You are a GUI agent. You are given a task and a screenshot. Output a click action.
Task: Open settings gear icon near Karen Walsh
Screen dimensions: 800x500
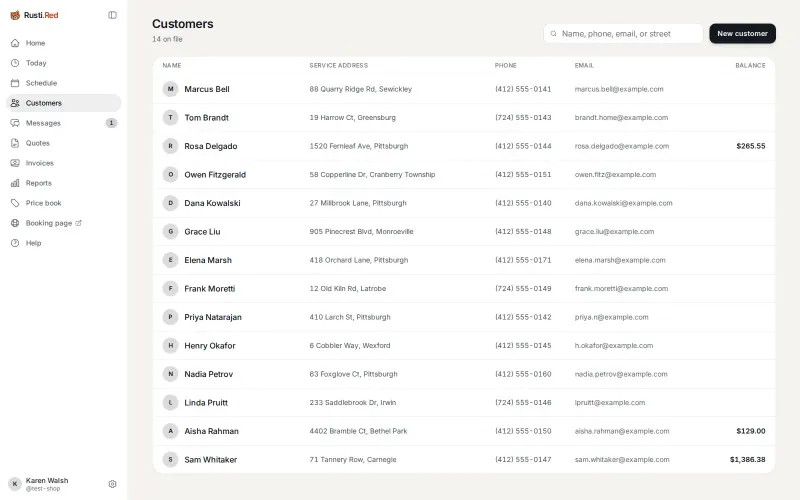click(x=112, y=484)
